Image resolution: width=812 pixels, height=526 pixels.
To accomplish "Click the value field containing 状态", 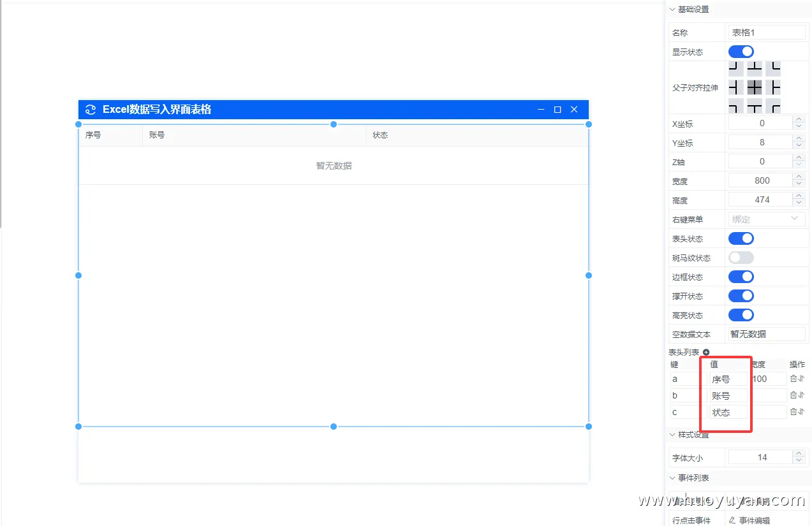I will tap(728, 412).
